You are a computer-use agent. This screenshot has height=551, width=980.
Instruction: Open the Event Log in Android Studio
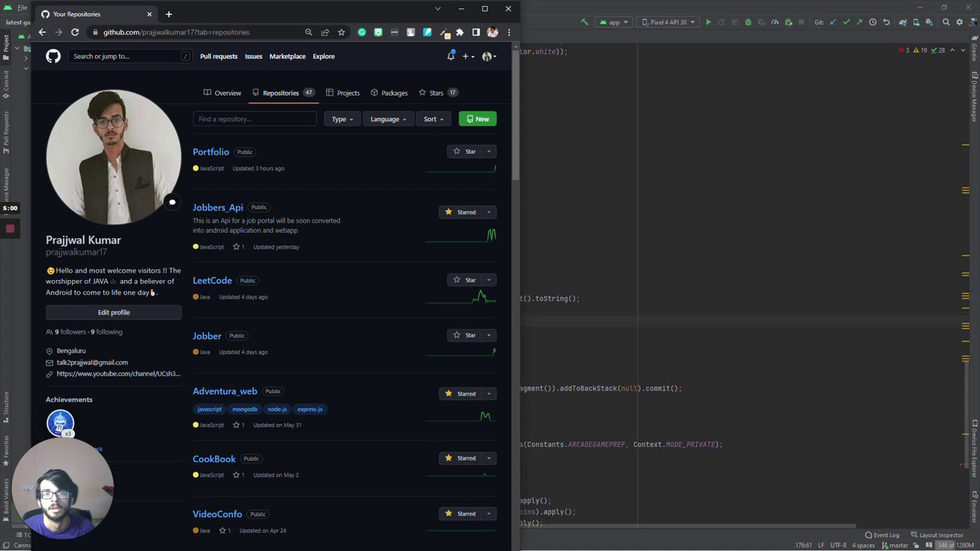point(882,535)
